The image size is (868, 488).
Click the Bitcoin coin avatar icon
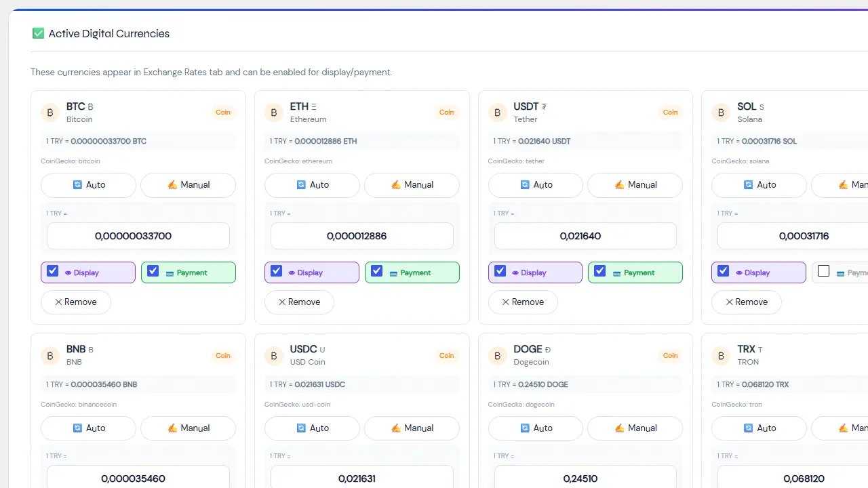click(50, 113)
